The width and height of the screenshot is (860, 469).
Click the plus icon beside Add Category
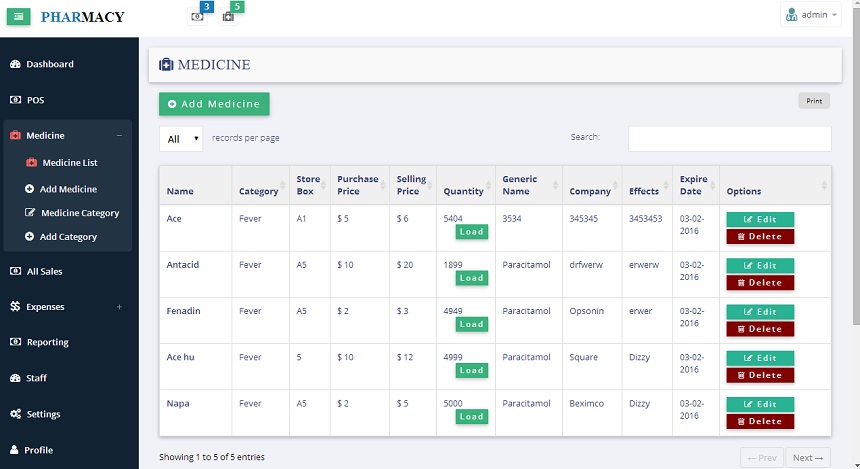30,236
